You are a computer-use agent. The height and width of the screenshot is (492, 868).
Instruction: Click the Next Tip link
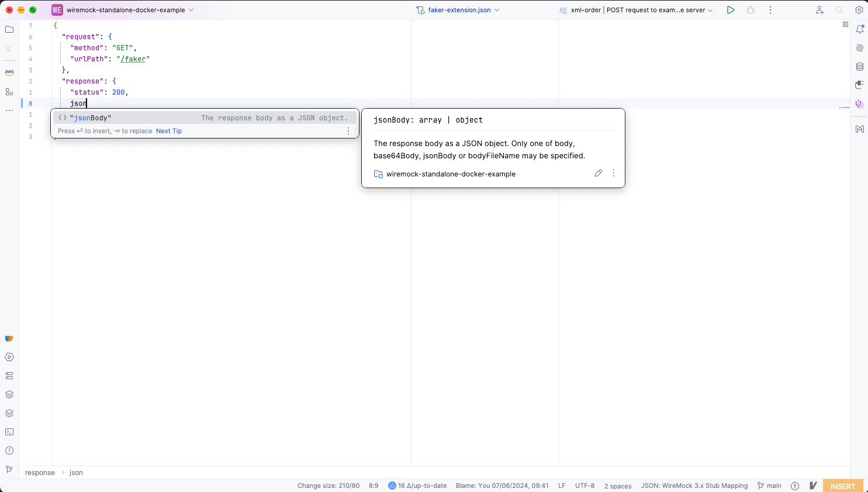click(x=169, y=131)
